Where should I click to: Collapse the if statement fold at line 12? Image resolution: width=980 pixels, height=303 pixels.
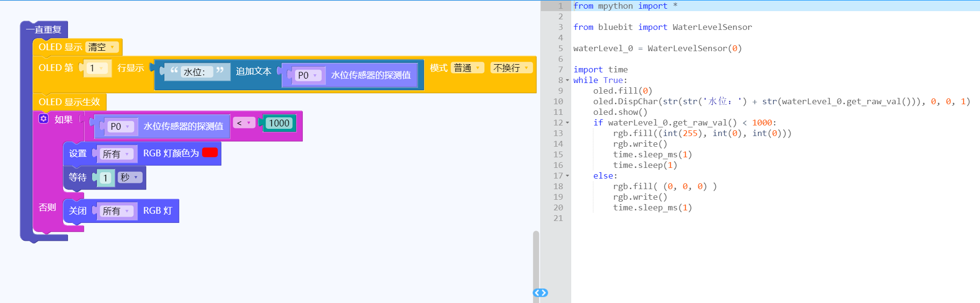click(x=567, y=123)
